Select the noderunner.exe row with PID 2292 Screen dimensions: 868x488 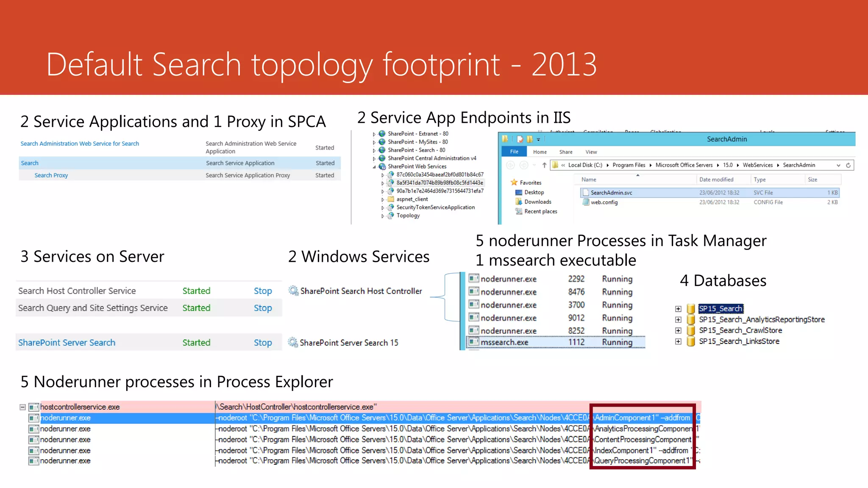pos(555,279)
